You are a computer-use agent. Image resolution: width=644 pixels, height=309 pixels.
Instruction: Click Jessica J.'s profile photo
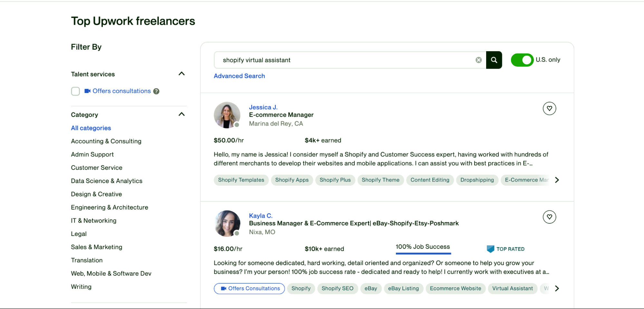[x=227, y=115]
